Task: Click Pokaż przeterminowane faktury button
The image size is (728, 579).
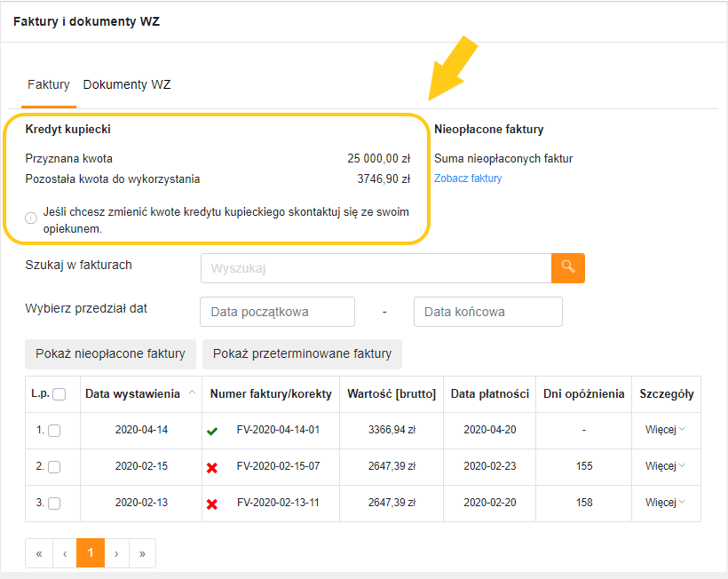Action: [x=302, y=353]
